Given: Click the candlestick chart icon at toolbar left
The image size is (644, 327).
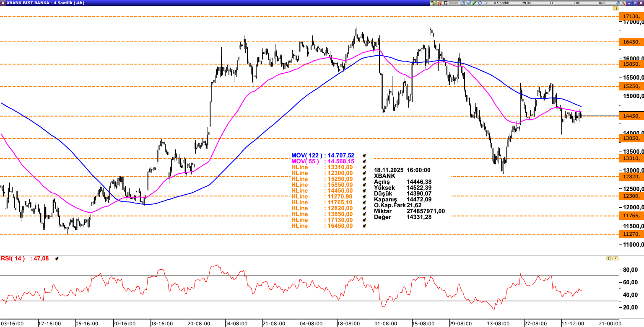Looking at the screenshot, I should pos(433,3).
